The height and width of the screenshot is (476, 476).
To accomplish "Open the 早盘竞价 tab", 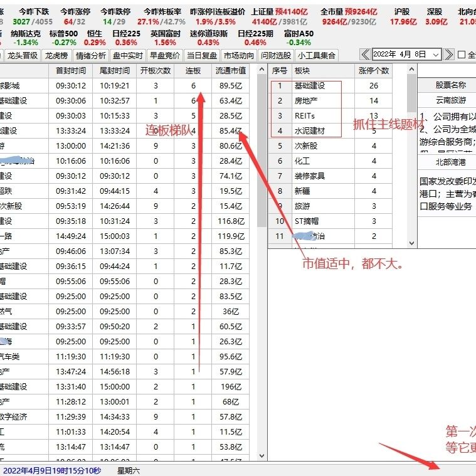I will click(166, 55).
